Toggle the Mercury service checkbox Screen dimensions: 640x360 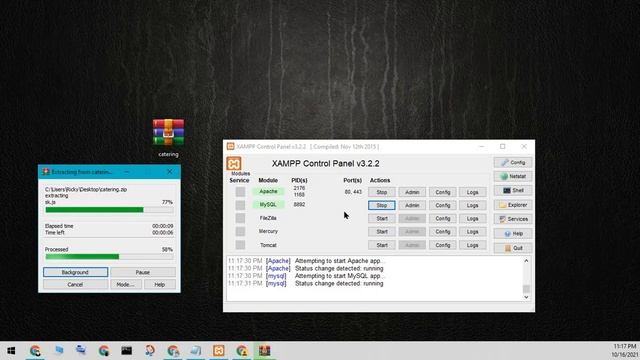pyautogui.click(x=240, y=231)
